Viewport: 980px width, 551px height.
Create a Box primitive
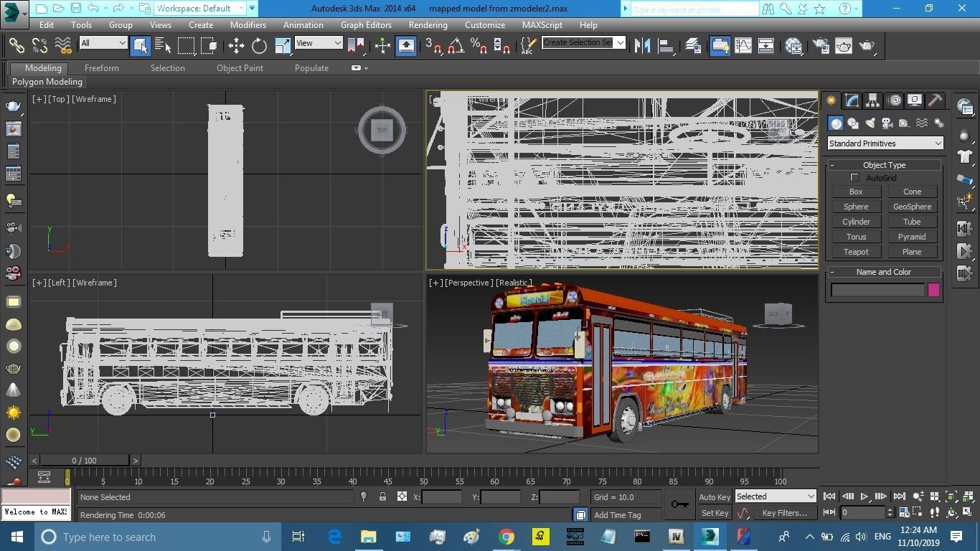pos(856,192)
